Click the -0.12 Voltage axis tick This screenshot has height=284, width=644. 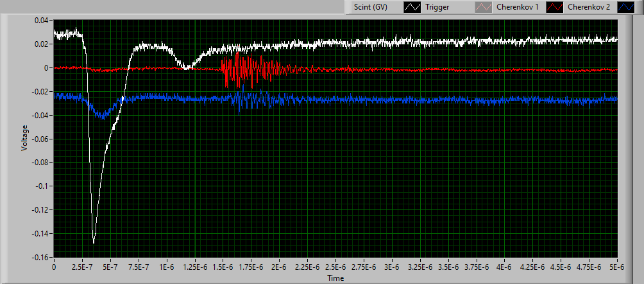[x=40, y=210]
